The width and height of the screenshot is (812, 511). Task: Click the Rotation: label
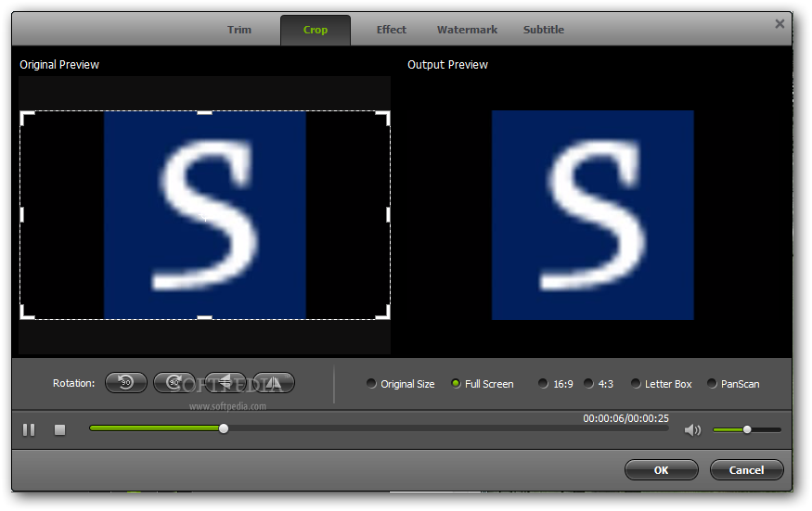pos(73,383)
